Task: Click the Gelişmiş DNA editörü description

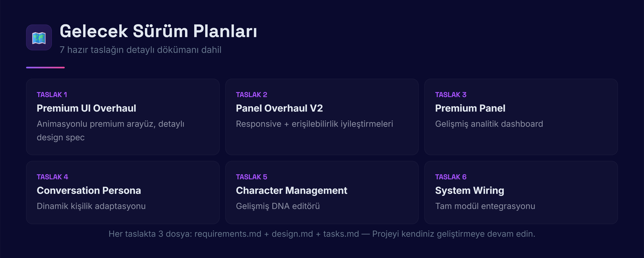Action: click(x=278, y=206)
